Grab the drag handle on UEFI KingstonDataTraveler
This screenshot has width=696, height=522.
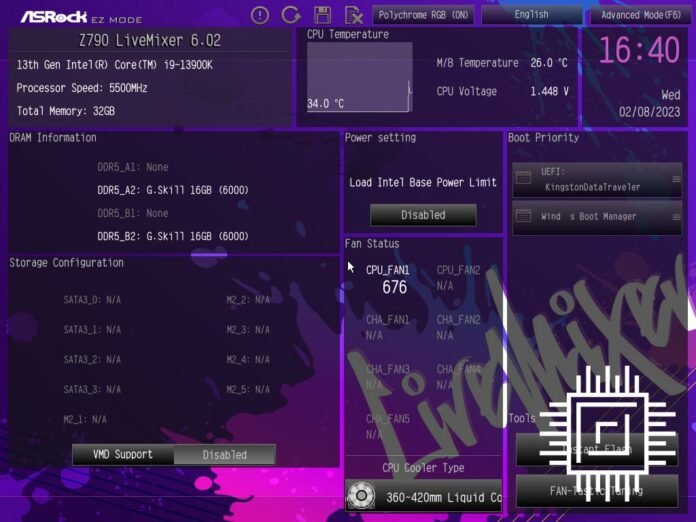pyautogui.click(x=674, y=179)
